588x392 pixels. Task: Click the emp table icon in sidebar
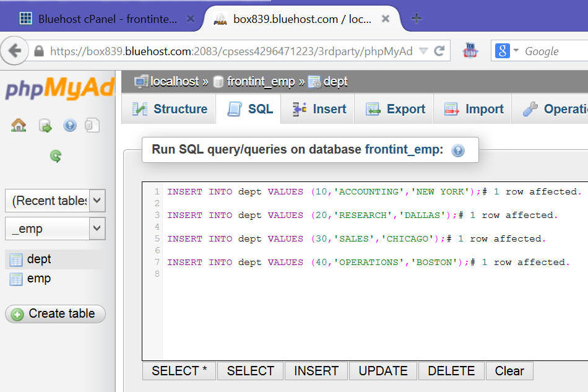[15, 279]
